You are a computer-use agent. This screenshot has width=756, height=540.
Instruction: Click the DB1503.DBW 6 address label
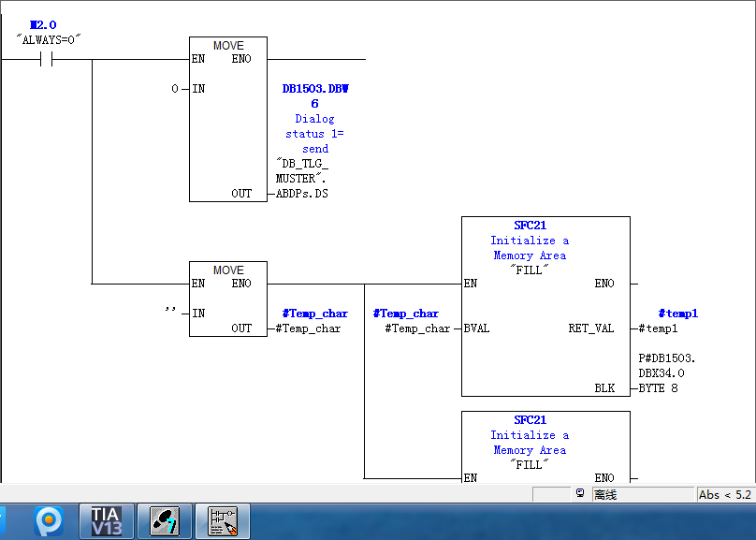pyautogui.click(x=315, y=95)
